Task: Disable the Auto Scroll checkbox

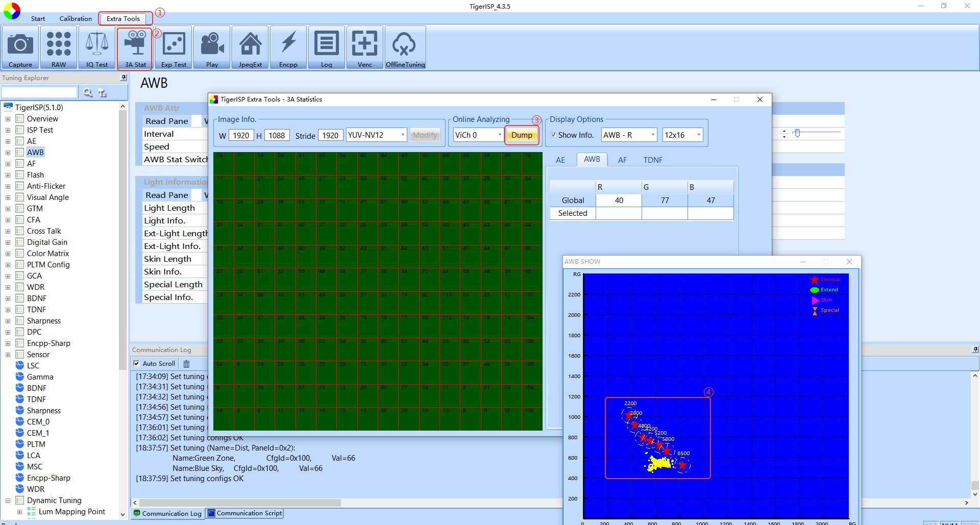Action: coord(136,363)
